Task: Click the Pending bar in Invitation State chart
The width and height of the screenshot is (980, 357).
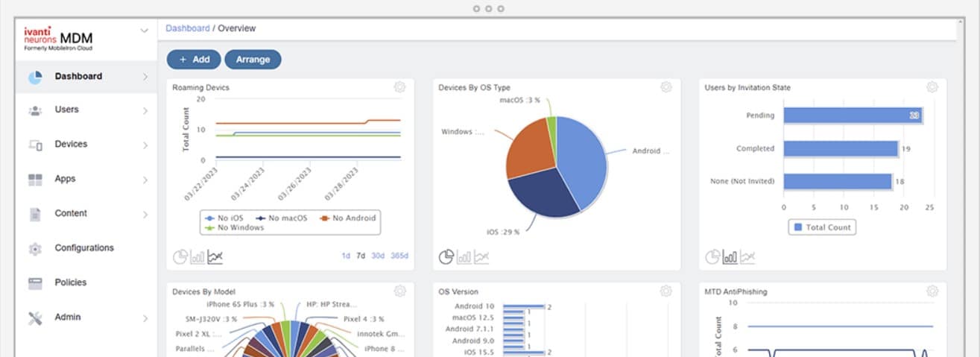Action: point(853,116)
